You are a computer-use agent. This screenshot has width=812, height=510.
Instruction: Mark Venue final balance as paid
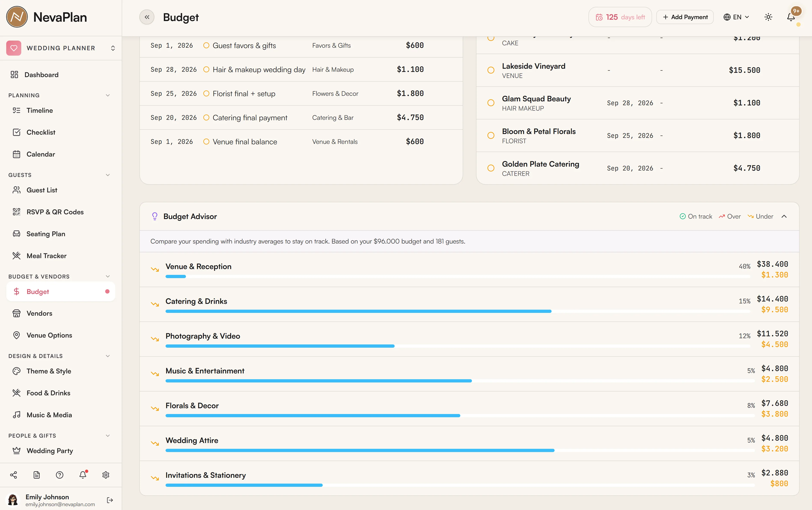pyautogui.click(x=206, y=142)
